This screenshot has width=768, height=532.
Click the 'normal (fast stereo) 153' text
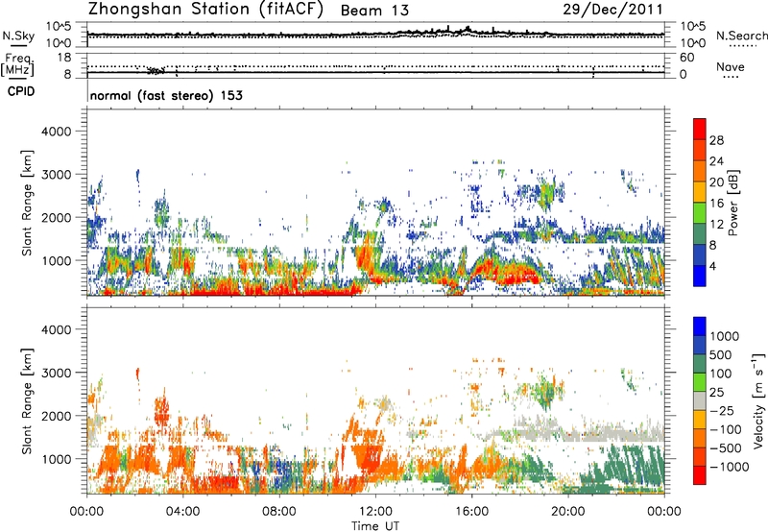[166, 95]
